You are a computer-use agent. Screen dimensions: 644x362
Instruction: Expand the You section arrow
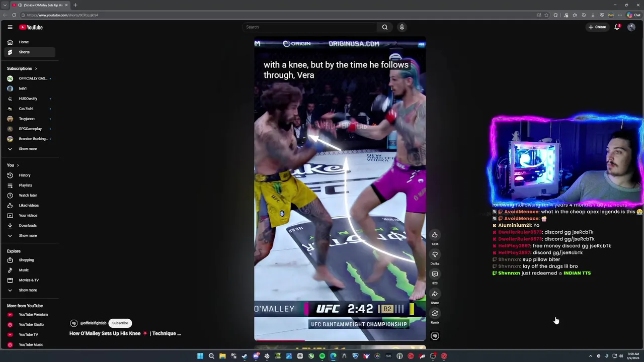click(x=18, y=165)
